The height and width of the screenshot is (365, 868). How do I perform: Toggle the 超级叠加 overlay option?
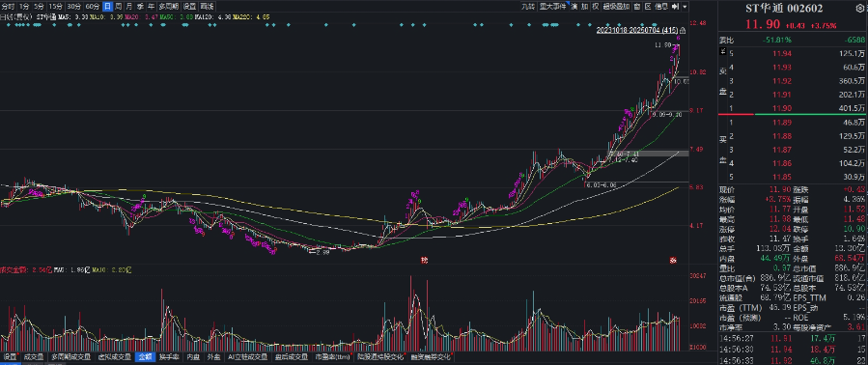point(616,7)
